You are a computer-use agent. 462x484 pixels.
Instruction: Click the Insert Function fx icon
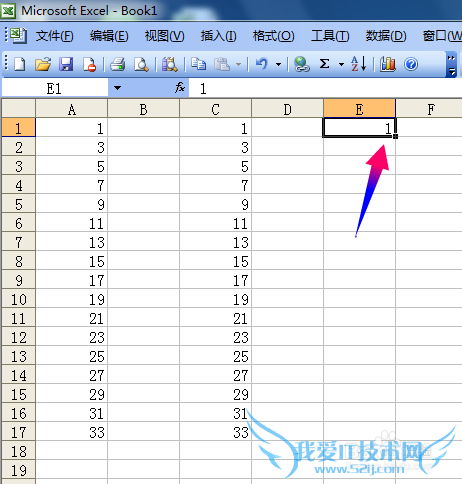click(180, 88)
